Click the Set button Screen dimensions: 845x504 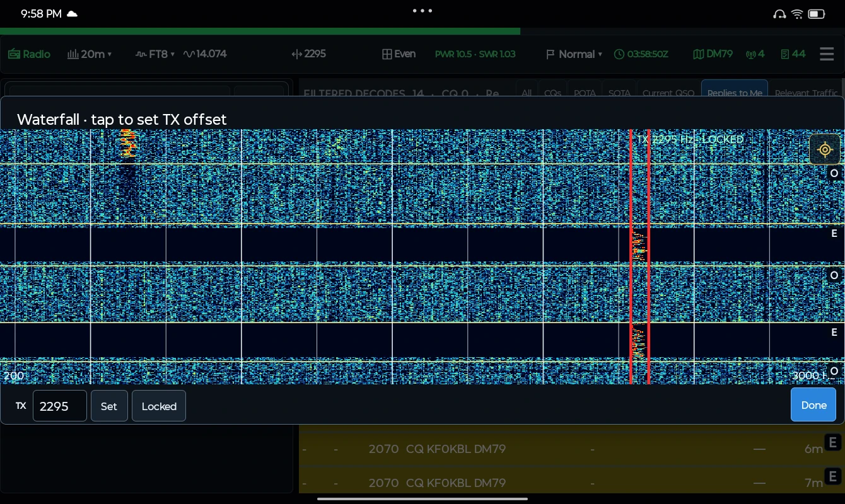pyautogui.click(x=109, y=406)
